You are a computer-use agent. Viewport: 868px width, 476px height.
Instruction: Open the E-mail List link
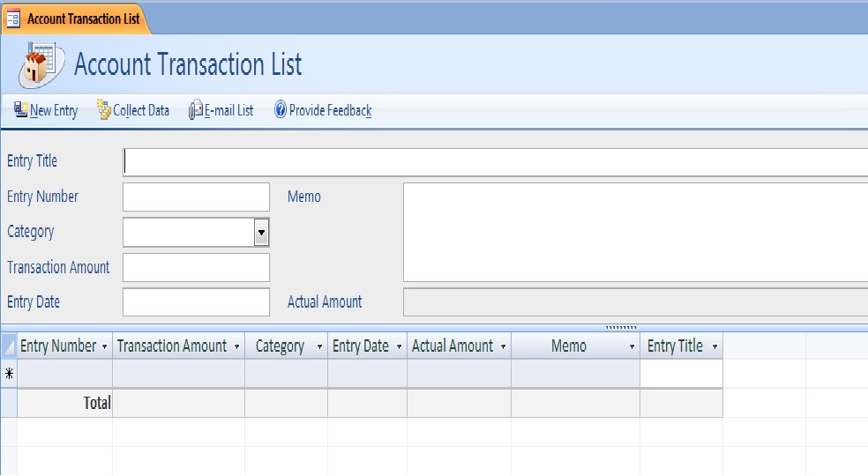tap(228, 111)
